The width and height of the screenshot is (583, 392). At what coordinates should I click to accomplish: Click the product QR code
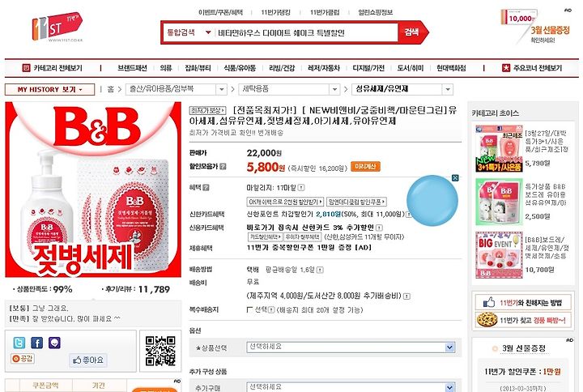(160, 351)
